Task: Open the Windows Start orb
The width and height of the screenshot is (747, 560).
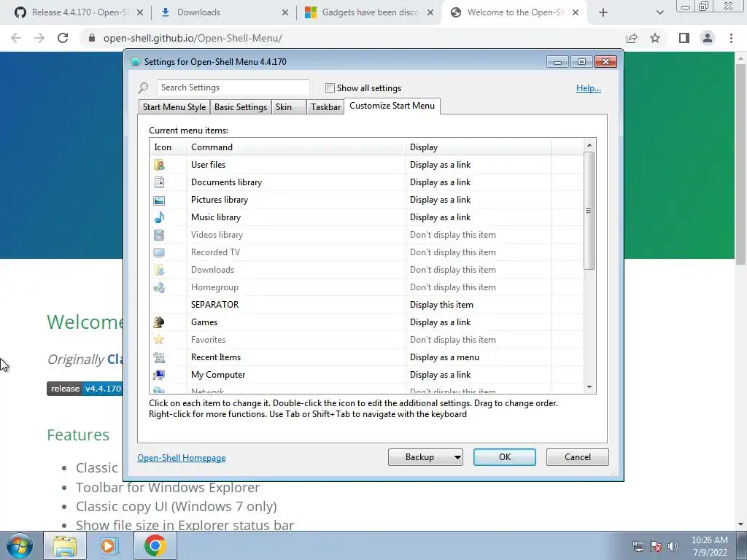Action: (x=19, y=545)
